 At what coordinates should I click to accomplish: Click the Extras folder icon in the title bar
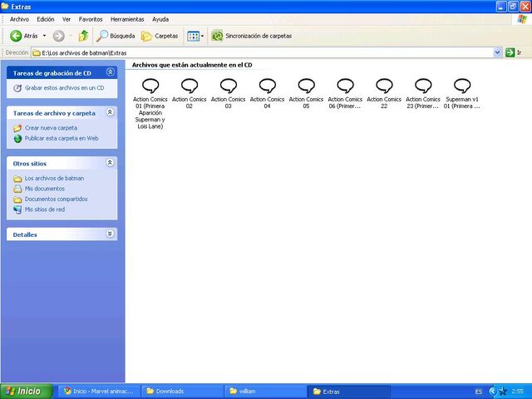tap(5, 6)
